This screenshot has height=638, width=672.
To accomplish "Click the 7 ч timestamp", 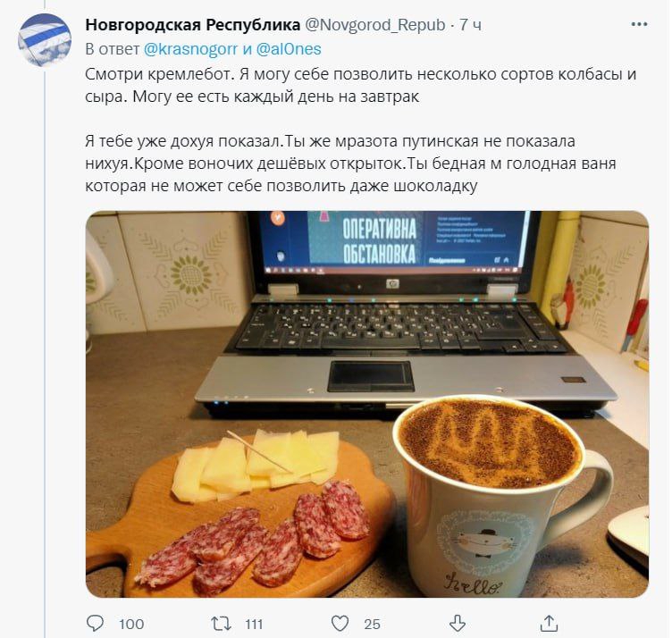I will [470, 25].
